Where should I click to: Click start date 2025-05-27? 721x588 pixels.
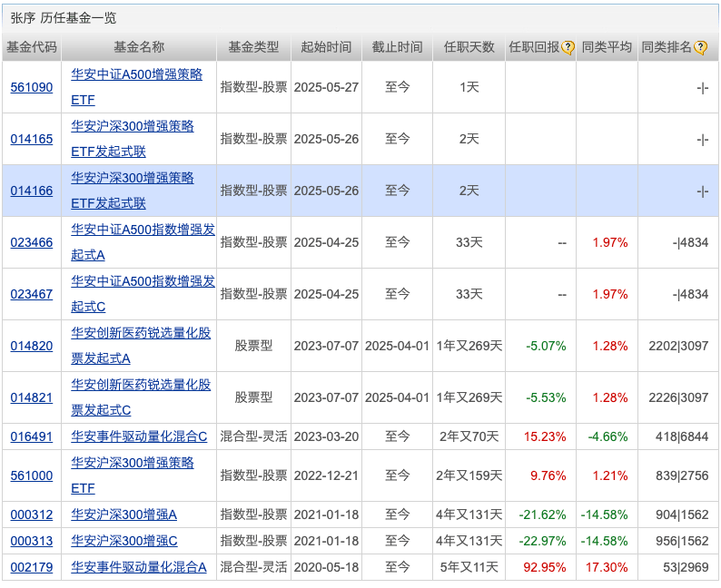(x=327, y=87)
